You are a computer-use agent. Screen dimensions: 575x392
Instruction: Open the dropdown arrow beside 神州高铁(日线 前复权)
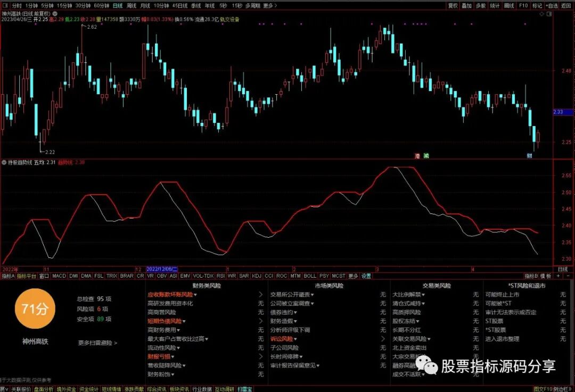coord(55,13)
